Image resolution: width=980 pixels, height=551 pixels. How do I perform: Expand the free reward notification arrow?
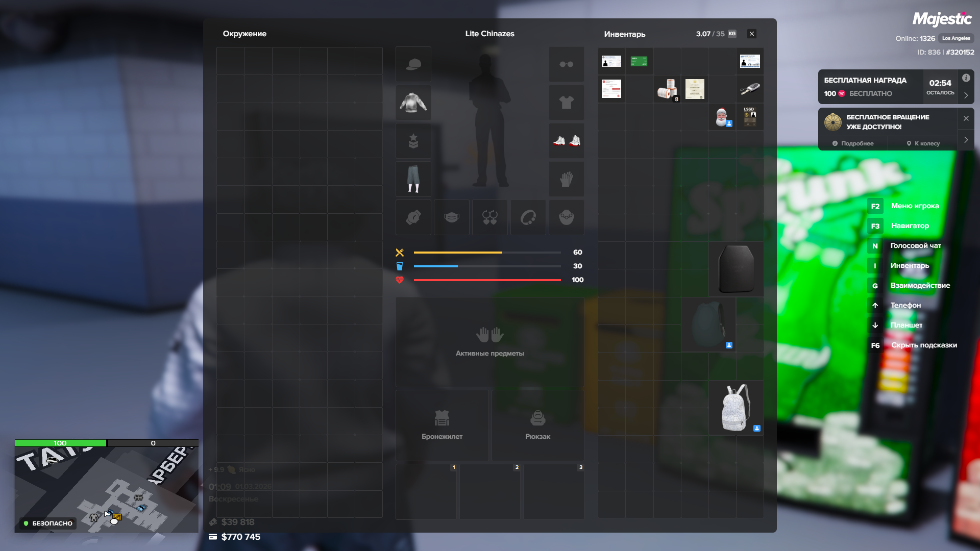(x=966, y=95)
